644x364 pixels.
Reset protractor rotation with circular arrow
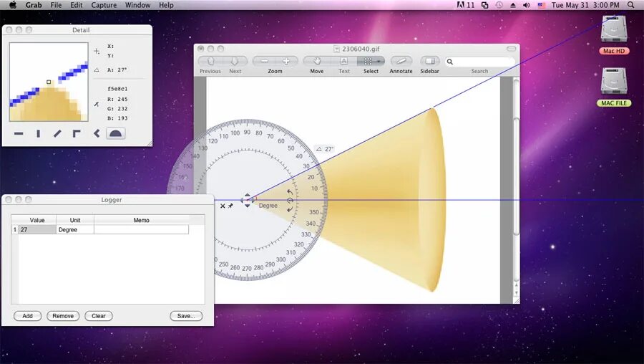[290, 201]
